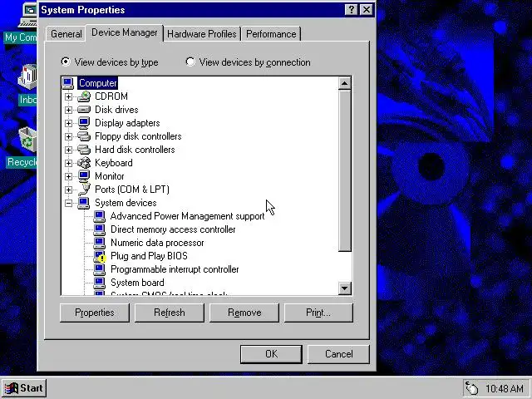
Task: Click the Keyboard device icon
Action: (84, 163)
